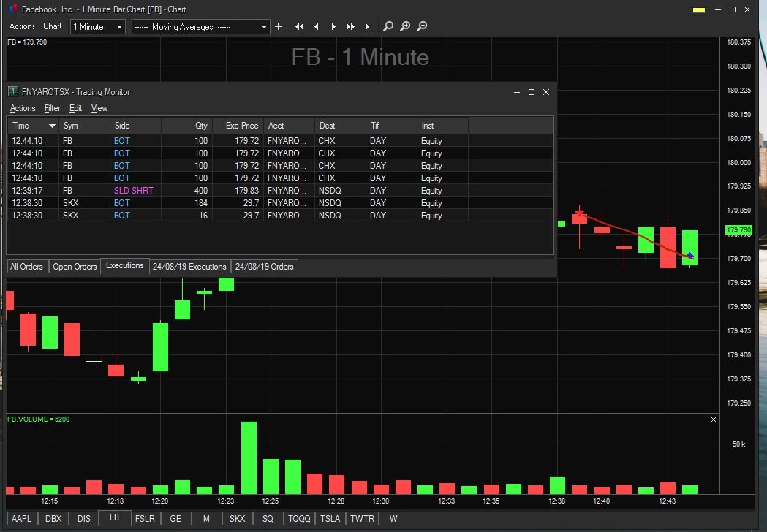
Task: Switch chart to DIS symbol tab
Action: (x=83, y=518)
